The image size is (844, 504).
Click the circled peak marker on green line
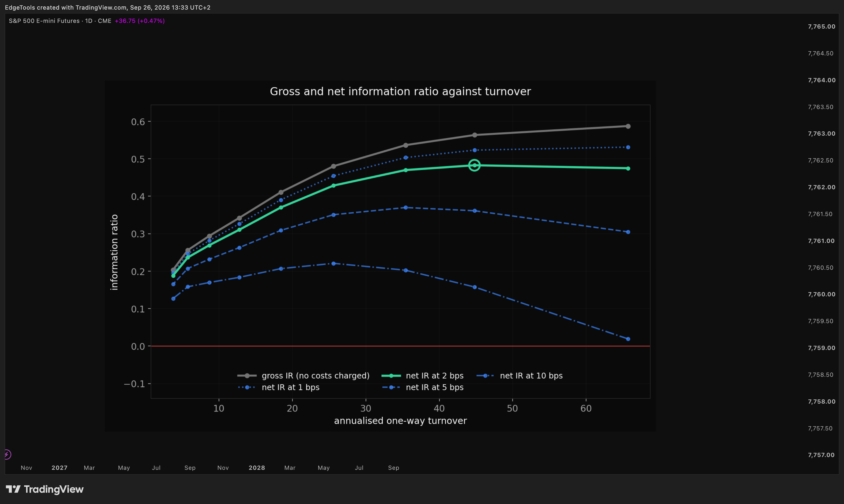(x=474, y=165)
